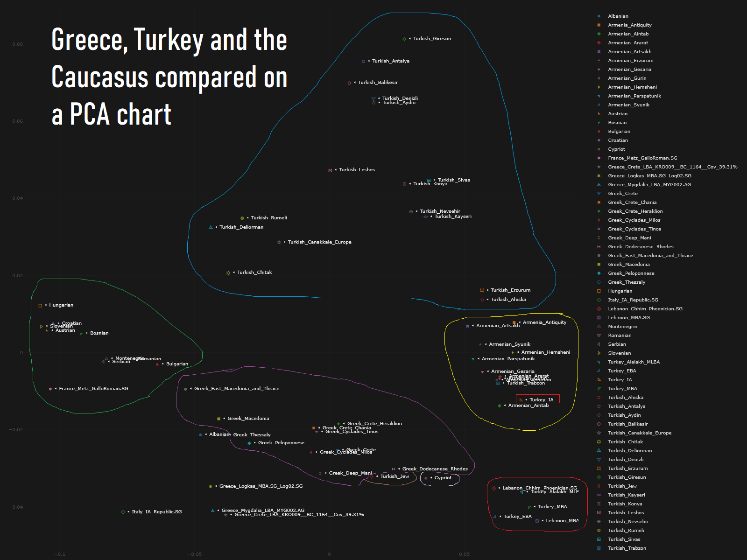Click the Lebanon_Chhim_Phoenician.SG label on the chart
747x560 pixels.
(x=540, y=488)
